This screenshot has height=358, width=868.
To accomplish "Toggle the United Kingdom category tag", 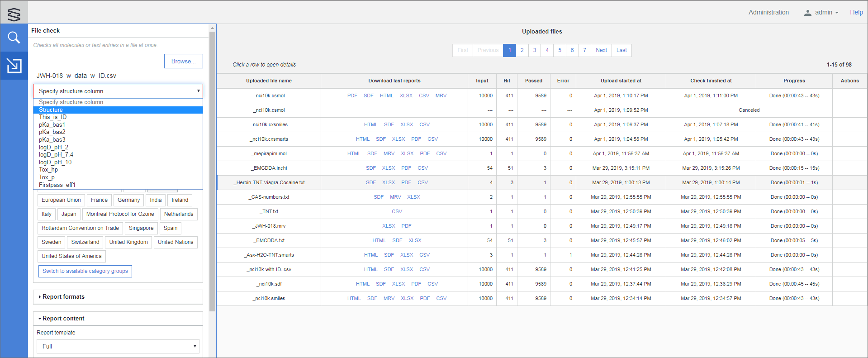I will pos(128,242).
